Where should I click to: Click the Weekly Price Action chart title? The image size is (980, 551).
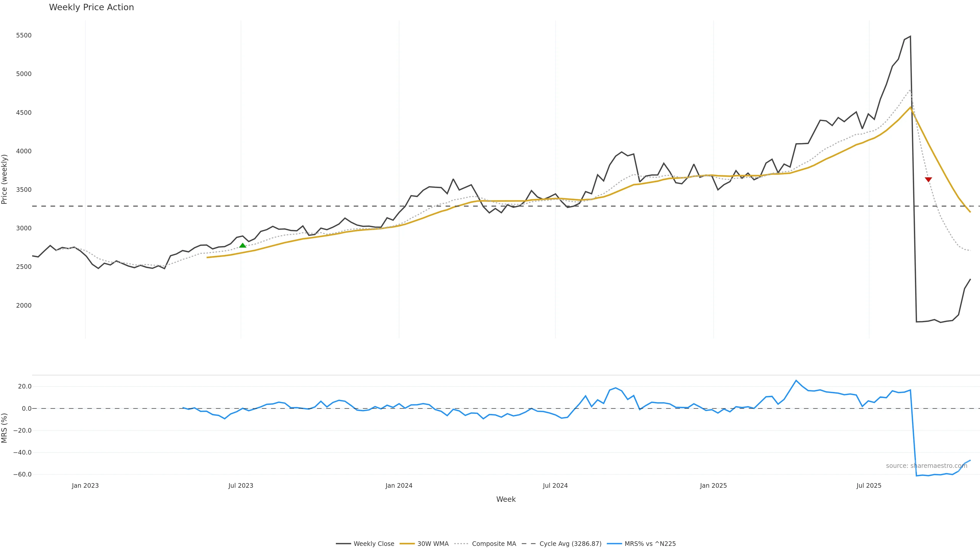(91, 7)
